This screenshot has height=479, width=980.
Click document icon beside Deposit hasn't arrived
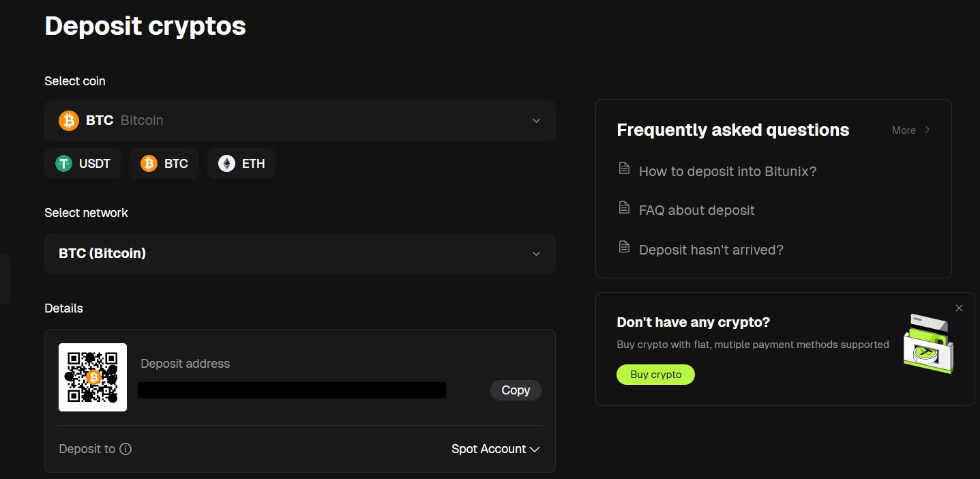(624, 247)
